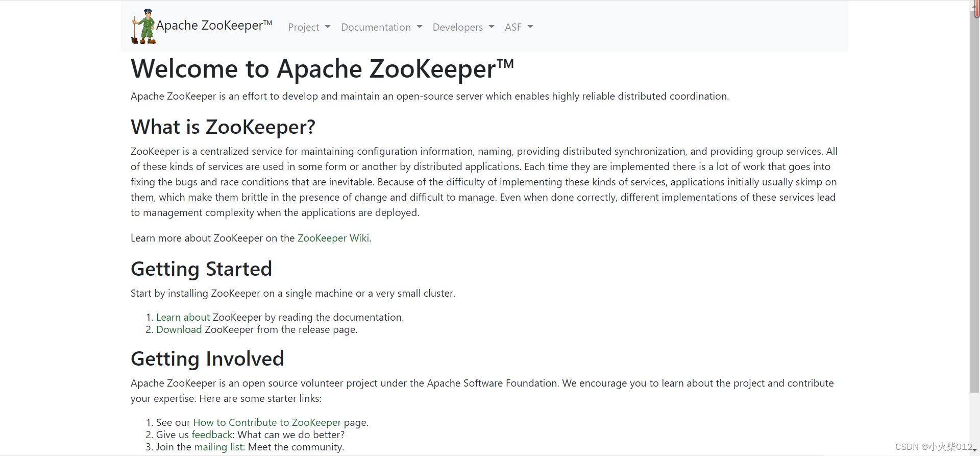Click the caret arrow next to Project
The image size is (980, 456).
328,27
